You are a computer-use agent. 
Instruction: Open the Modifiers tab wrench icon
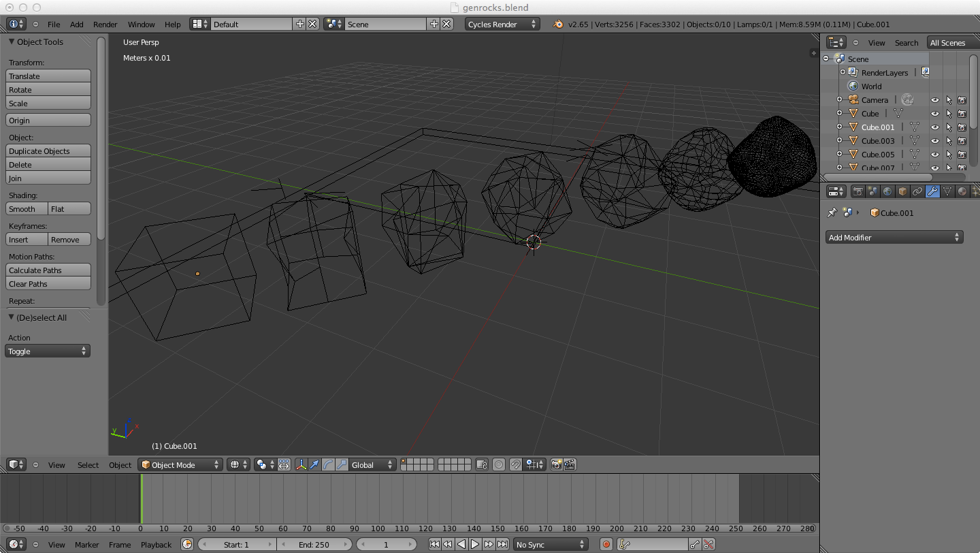[x=932, y=192]
